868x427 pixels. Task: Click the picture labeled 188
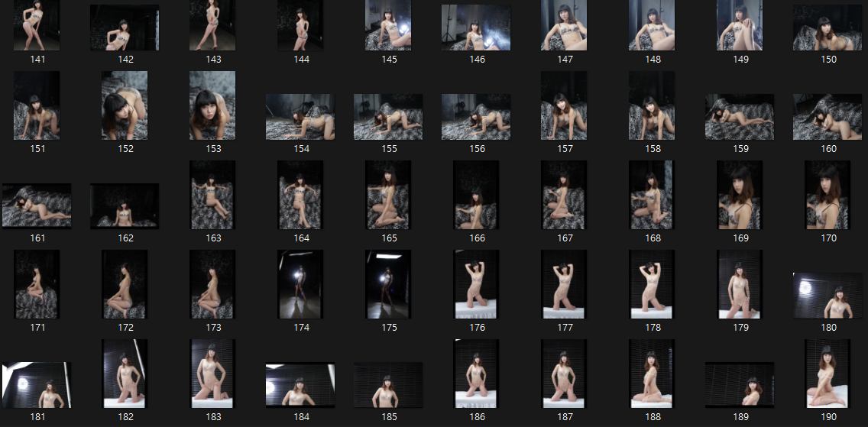(x=652, y=374)
